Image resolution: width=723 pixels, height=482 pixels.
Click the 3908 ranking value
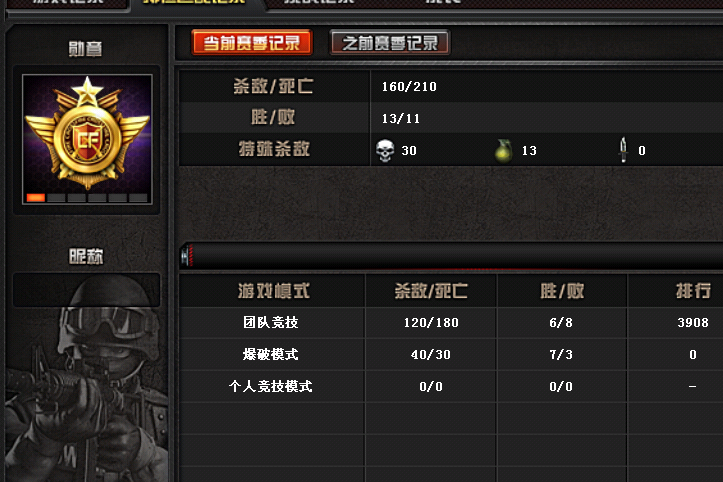pos(693,322)
